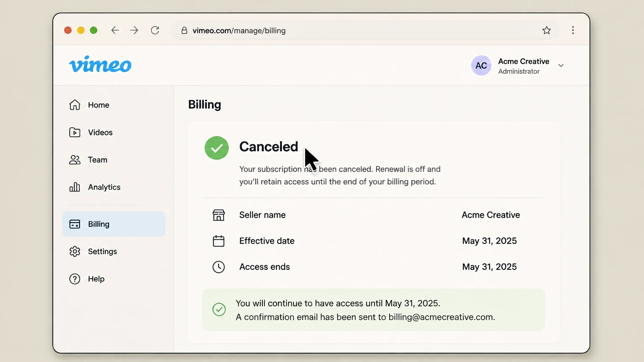This screenshot has width=644, height=362.
Task: Open Help from the sidebar
Action: 114,279
